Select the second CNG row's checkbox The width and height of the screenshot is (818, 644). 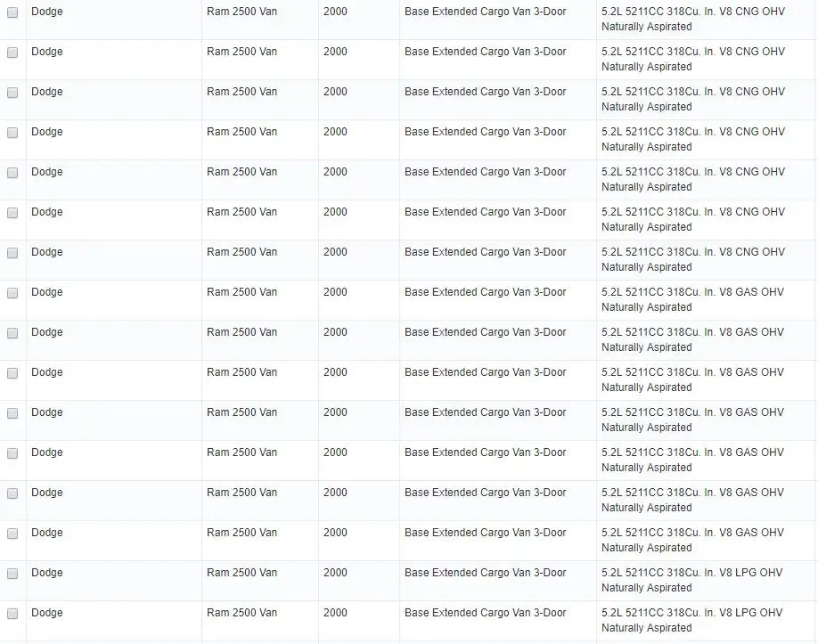tap(12, 53)
